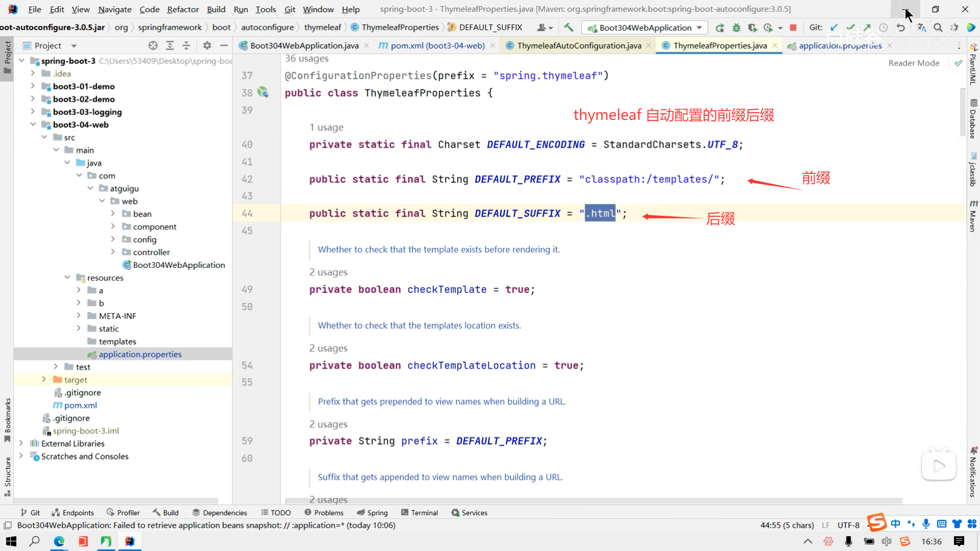Collapse all in the Project tool window
The image size is (980, 551).
(x=186, y=45)
